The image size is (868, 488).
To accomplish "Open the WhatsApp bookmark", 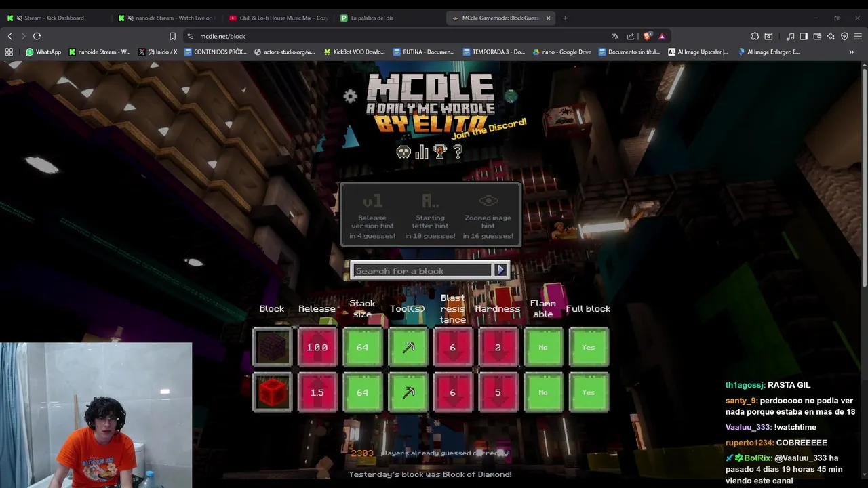I will click(43, 52).
